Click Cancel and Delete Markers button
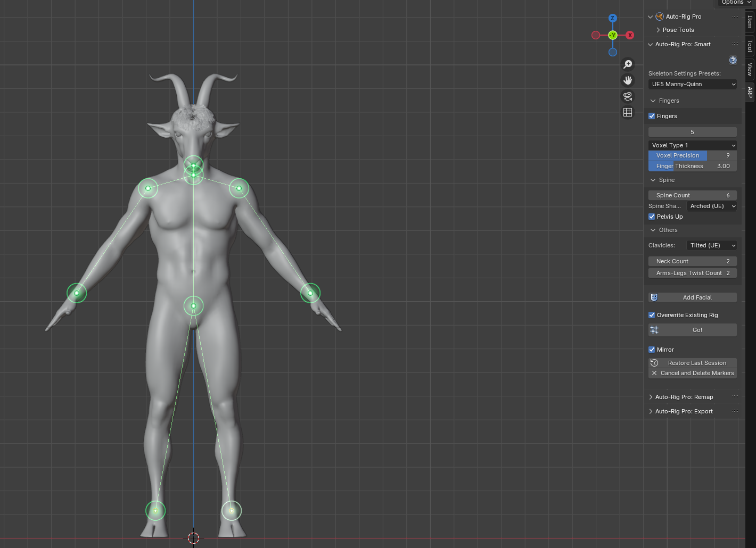The height and width of the screenshot is (548, 756). tap(693, 373)
